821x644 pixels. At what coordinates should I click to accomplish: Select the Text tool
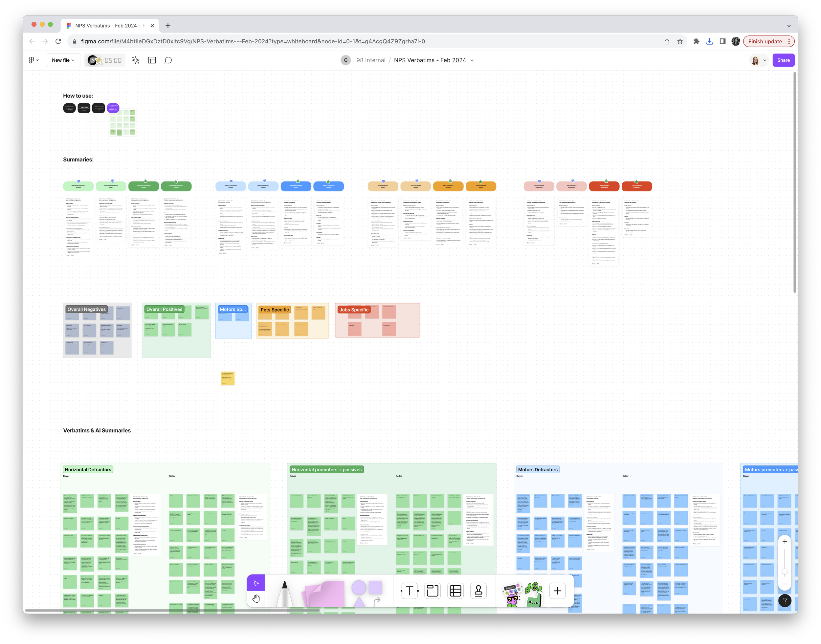(x=410, y=591)
